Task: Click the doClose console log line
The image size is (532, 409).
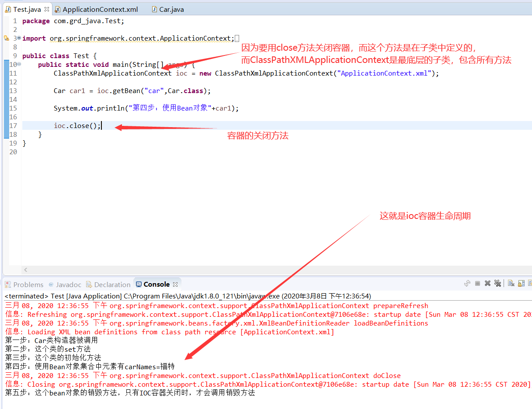Action: click(202, 376)
